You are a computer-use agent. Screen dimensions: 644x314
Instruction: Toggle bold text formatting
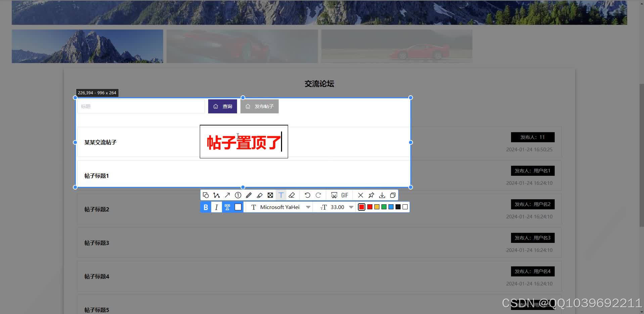point(205,207)
